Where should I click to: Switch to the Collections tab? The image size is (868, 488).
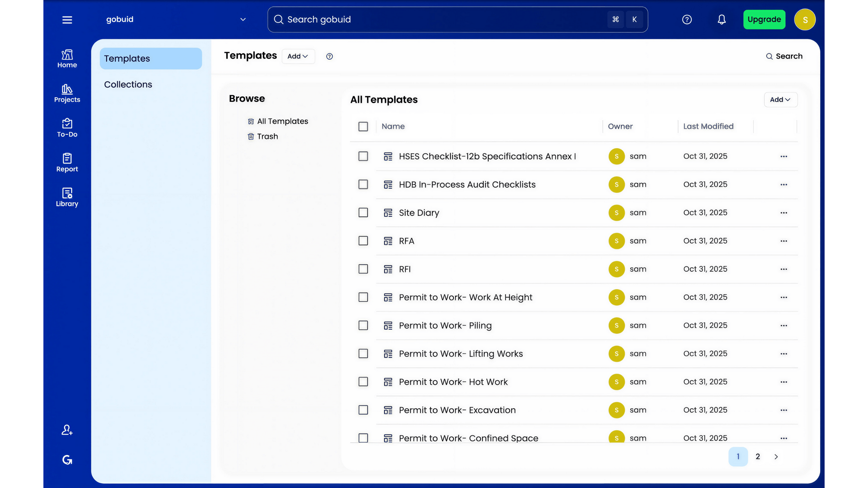pyautogui.click(x=128, y=85)
